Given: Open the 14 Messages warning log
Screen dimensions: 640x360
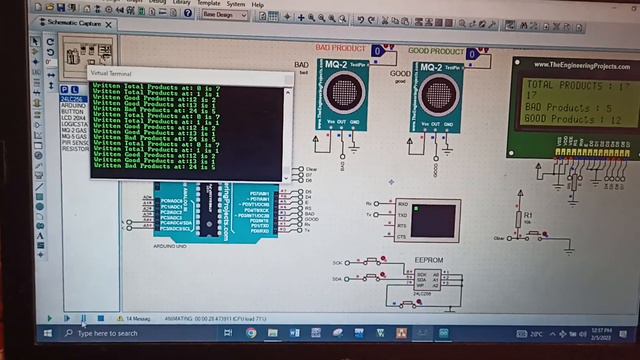Looking at the screenshot, I should 134,318.
